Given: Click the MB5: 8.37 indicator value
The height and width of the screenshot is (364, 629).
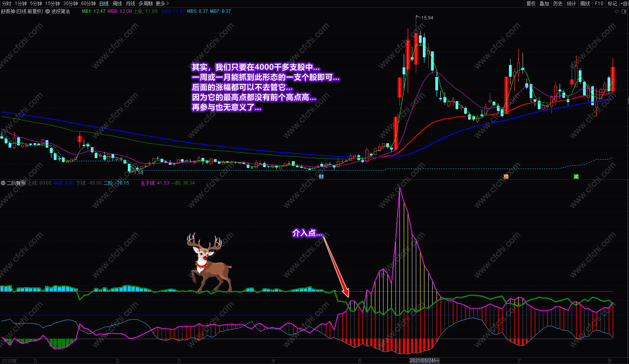Looking at the screenshot, I should pos(198,11).
